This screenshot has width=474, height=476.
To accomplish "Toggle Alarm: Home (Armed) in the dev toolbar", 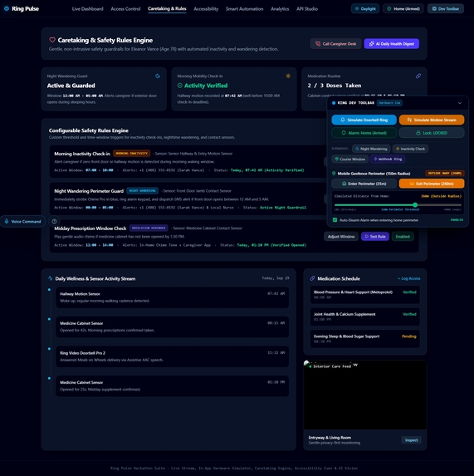I will point(364,133).
